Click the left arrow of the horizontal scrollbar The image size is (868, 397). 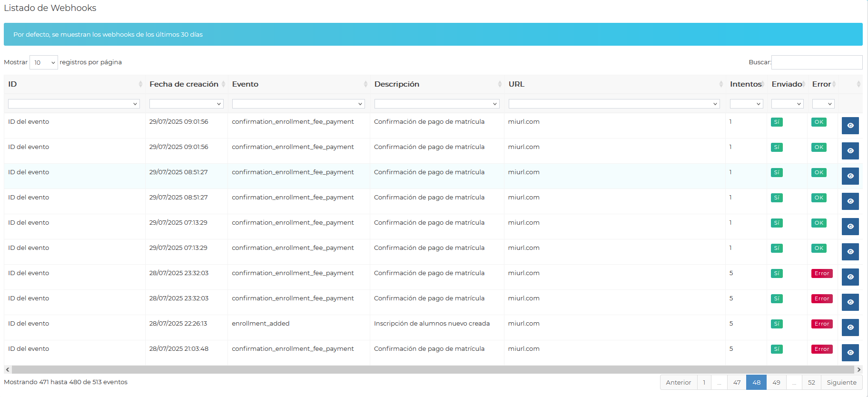(x=8, y=369)
